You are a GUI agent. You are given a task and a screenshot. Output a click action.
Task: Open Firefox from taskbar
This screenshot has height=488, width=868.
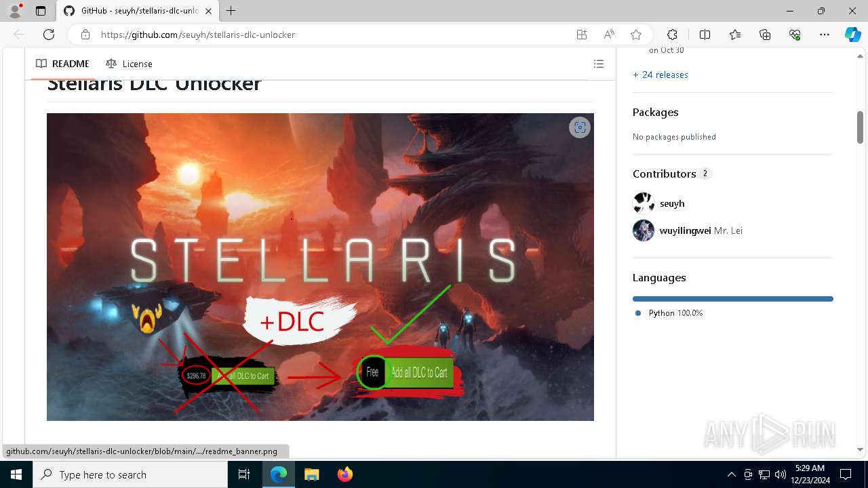coord(344,474)
